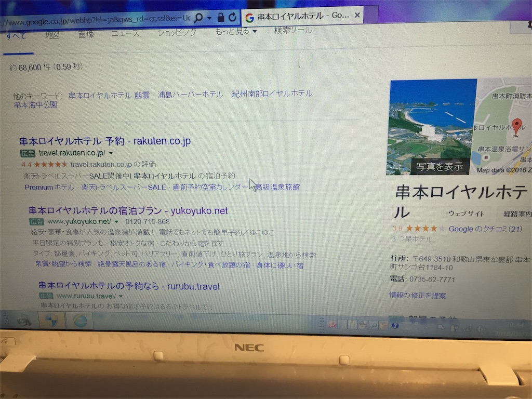Open the 予約なら rurubu.travel result

click(129, 286)
